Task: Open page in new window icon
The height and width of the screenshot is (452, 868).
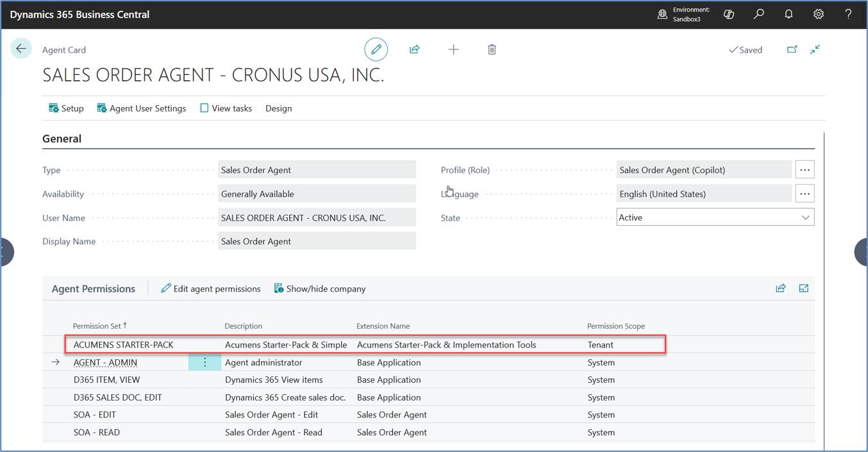Action: click(x=792, y=49)
